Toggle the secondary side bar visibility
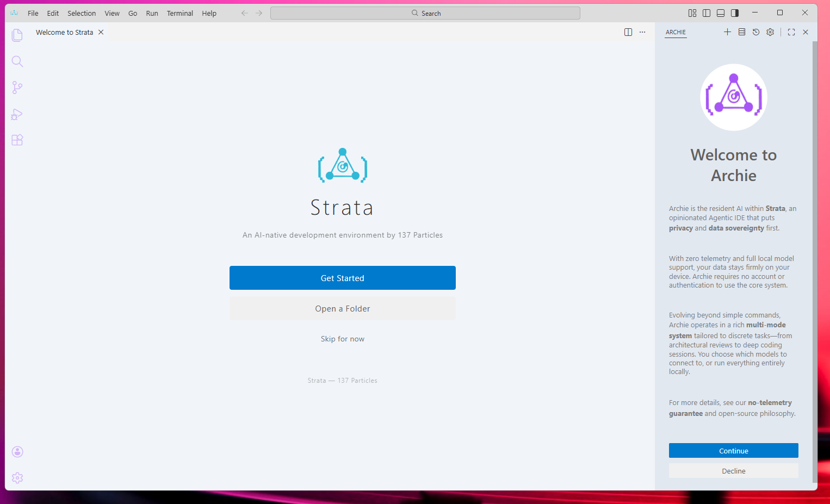This screenshot has height=504, width=830. point(735,13)
